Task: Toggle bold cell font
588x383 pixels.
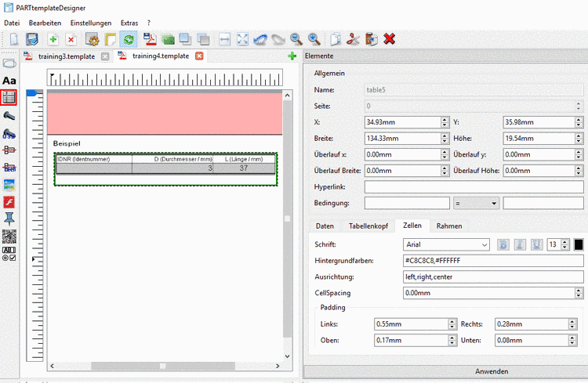Action: pyautogui.click(x=503, y=244)
